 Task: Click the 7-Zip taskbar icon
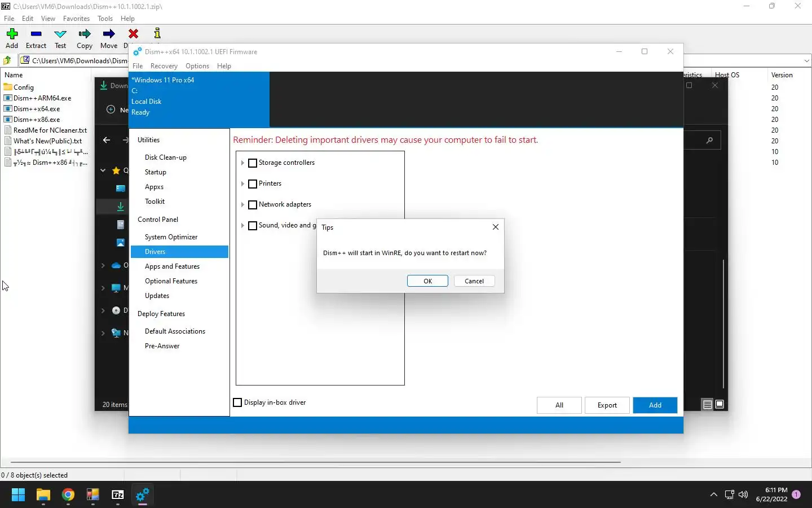tap(118, 495)
